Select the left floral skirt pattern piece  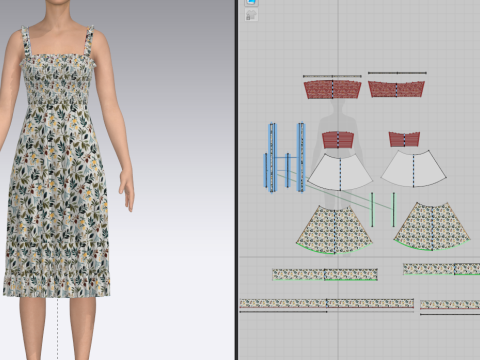click(x=335, y=230)
